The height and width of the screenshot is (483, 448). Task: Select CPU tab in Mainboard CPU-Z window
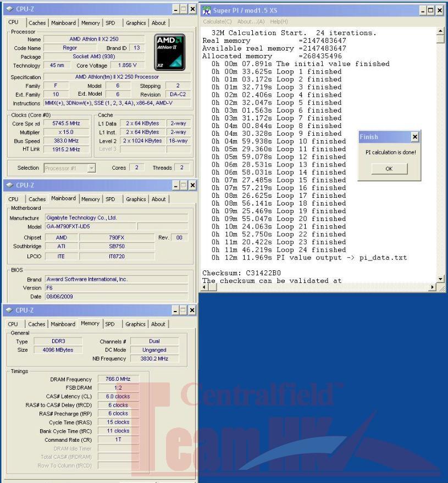[13, 199]
